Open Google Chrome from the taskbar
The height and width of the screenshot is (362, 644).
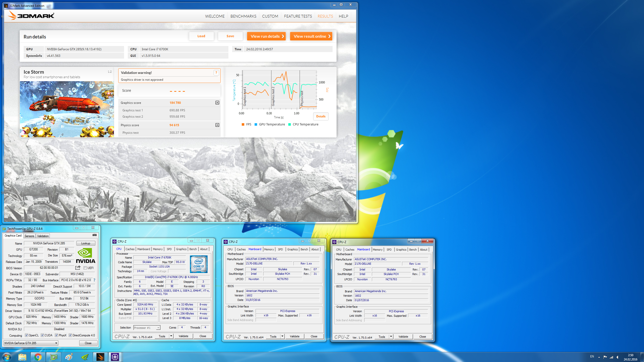(x=38, y=357)
